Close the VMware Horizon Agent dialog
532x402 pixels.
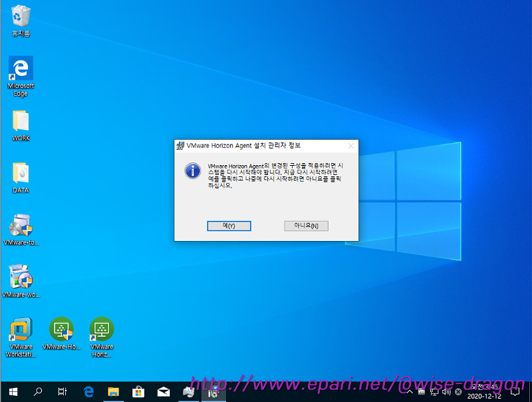click(x=351, y=146)
